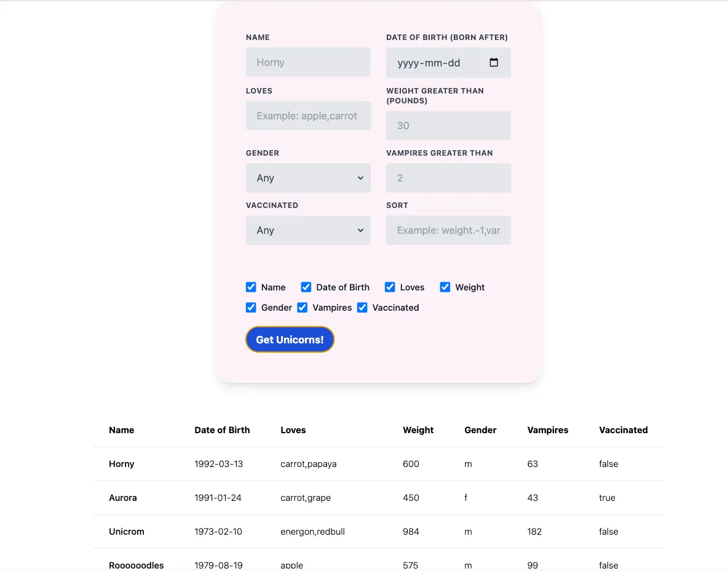The height and width of the screenshot is (571, 728).
Task: Uncheck the Gender column checkbox
Action: 251,307
